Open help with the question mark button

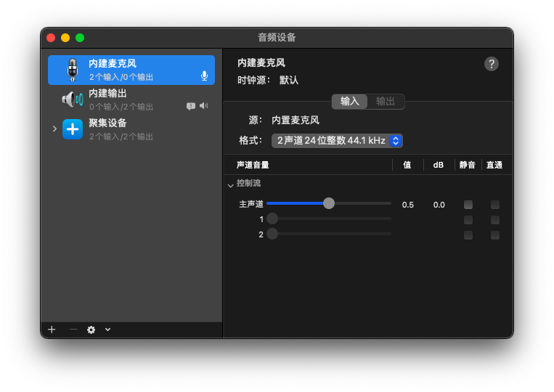492,64
